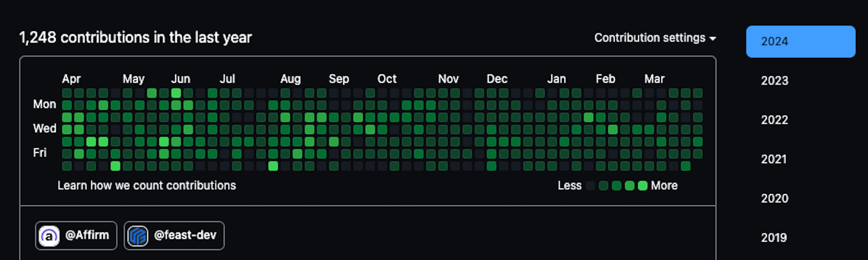Open the @feast-dev organization badge
Viewport: 868px width, 260px height.
pos(174,235)
